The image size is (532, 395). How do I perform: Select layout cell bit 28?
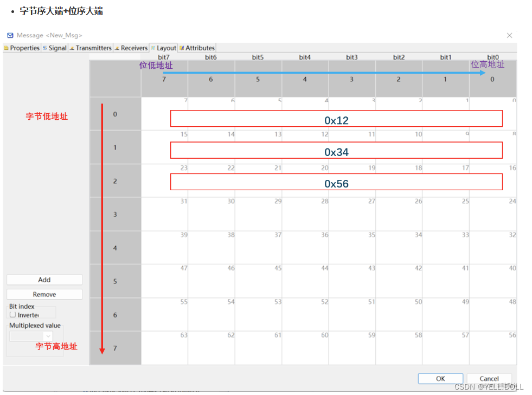(x=305, y=214)
